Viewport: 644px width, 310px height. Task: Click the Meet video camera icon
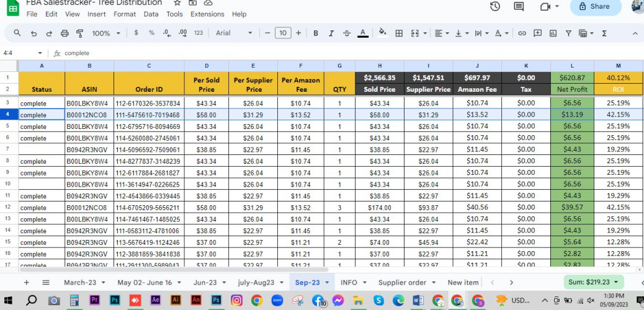pyautogui.click(x=545, y=6)
